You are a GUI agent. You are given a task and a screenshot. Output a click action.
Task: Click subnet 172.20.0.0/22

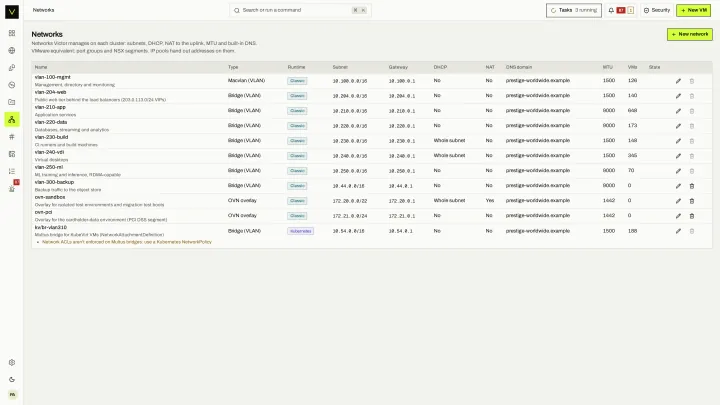[x=348, y=201]
